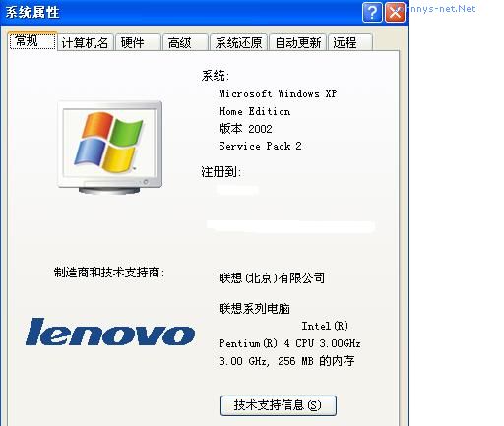This screenshot has height=426, width=504.
Task: Click the 制造商和技术支持商 label
Action: 109,273
